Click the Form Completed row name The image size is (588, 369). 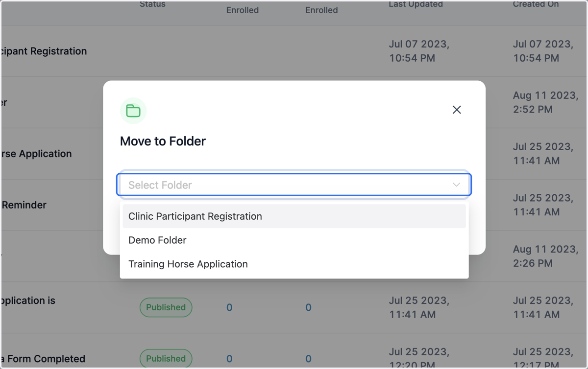point(44,359)
